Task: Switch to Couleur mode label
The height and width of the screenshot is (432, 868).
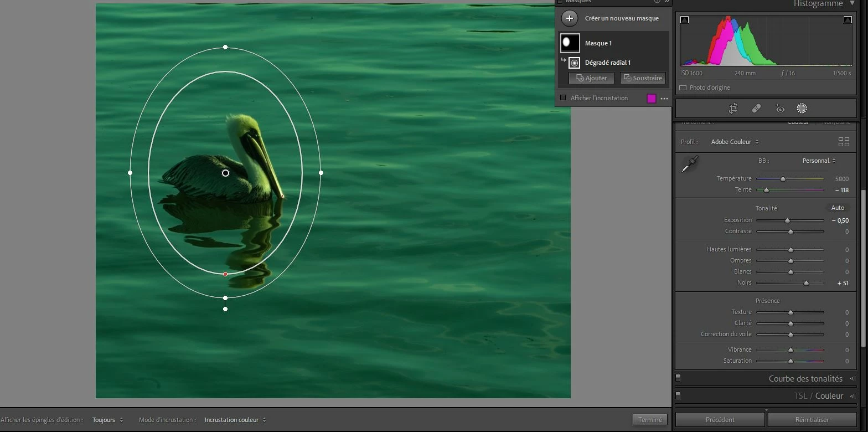Action: pos(829,396)
